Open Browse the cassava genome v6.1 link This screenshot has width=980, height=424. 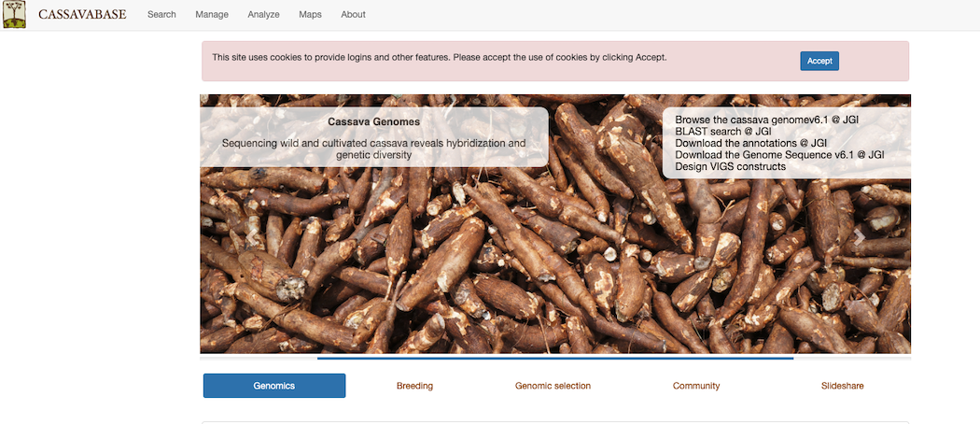[x=767, y=119]
